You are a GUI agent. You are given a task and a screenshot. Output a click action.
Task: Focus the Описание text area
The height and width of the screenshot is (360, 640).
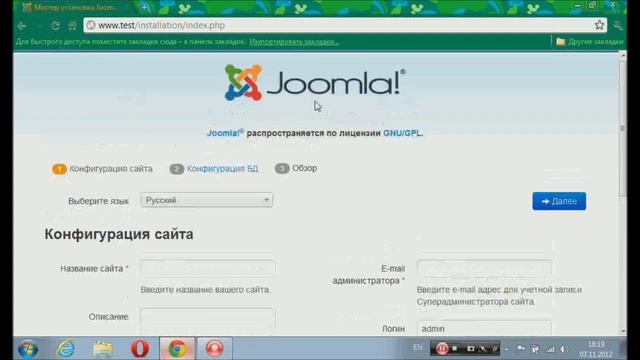click(207, 322)
